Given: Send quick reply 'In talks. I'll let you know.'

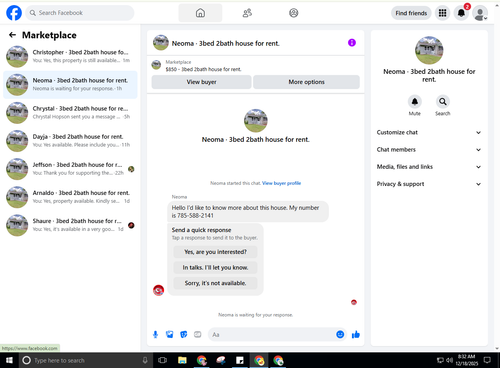Looking at the screenshot, I should [x=215, y=267].
